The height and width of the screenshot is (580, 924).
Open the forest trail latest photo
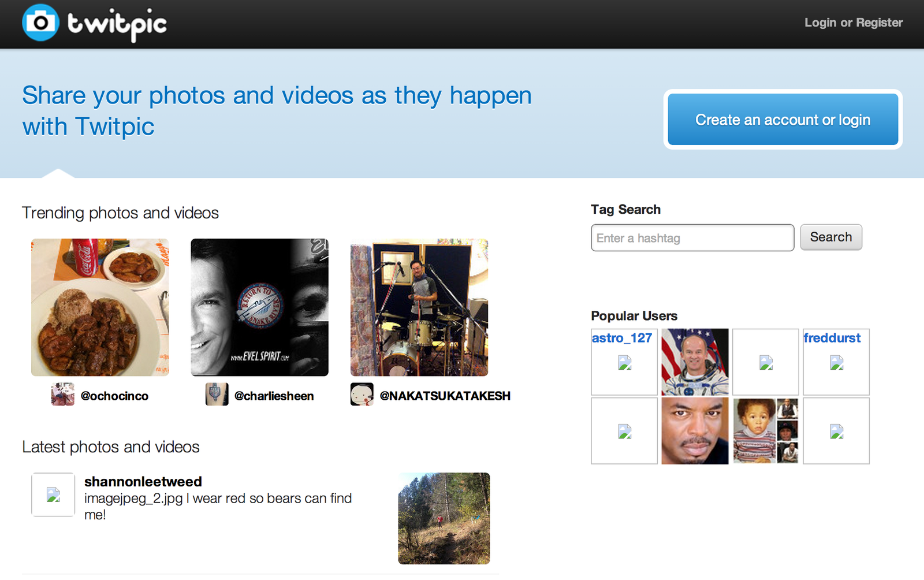[x=444, y=518]
